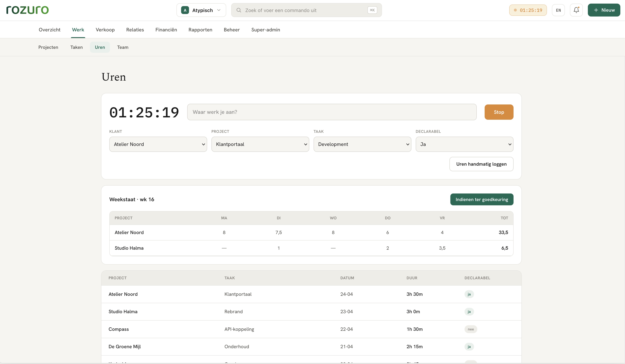
Task: Select the Uren tab
Action: [x=100, y=47]
